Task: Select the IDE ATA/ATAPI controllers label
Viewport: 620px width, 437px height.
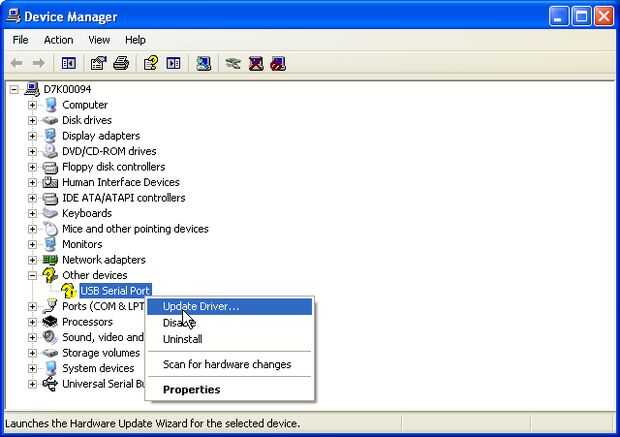Action: click(124, 198)
